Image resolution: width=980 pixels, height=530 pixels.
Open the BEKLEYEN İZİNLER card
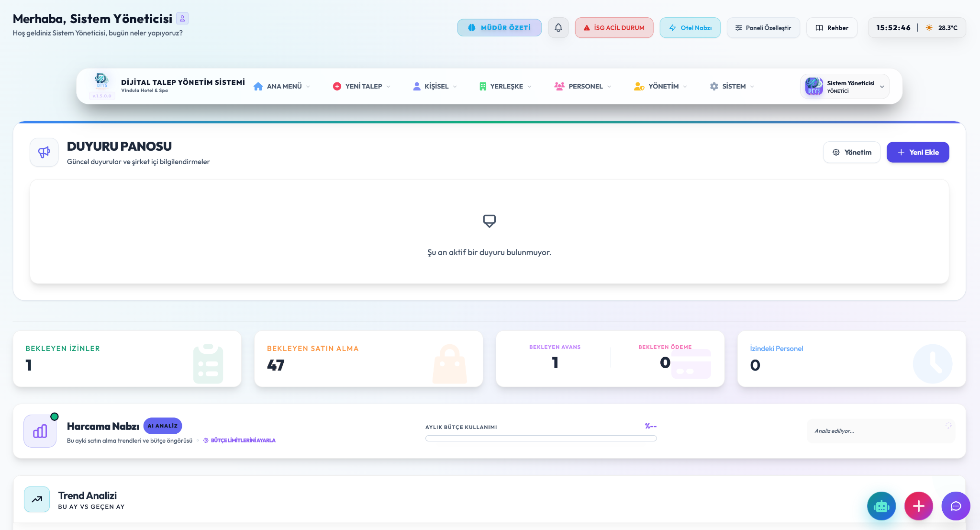127,359
